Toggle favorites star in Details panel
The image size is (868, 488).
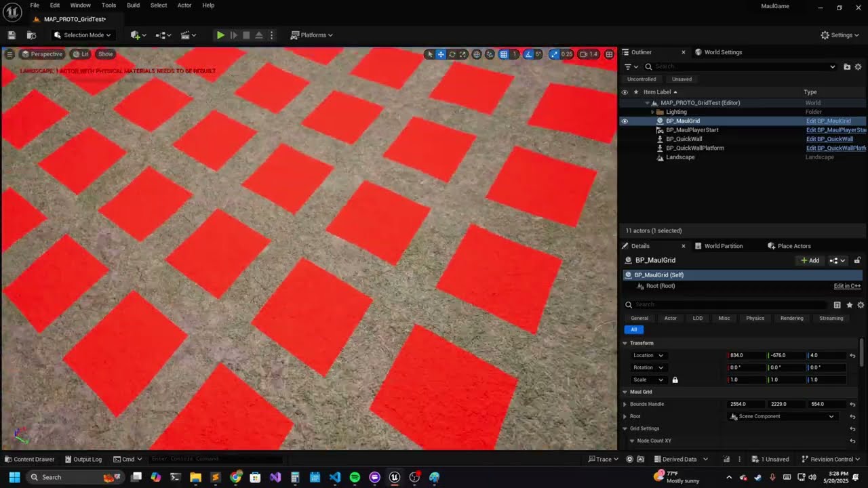click(x=849, y=305)
